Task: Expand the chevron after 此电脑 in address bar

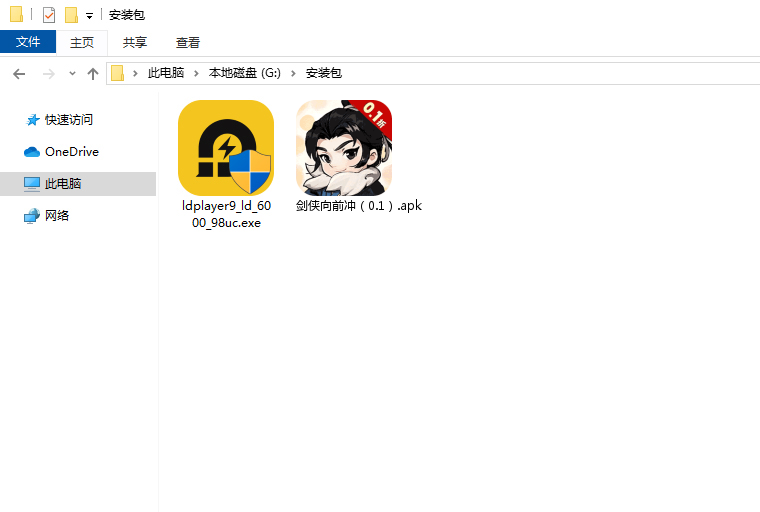Action: [x=196, y=74]
